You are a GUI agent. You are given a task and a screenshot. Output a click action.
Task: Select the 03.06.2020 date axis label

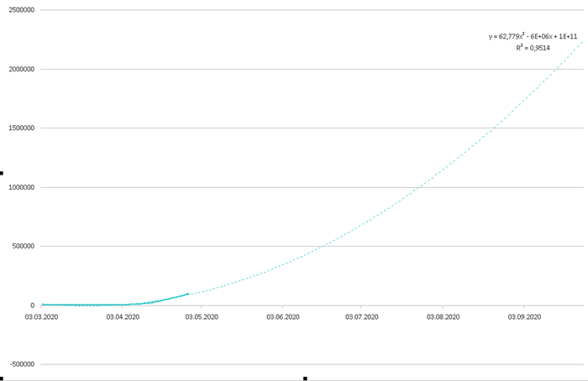point(282,317)
